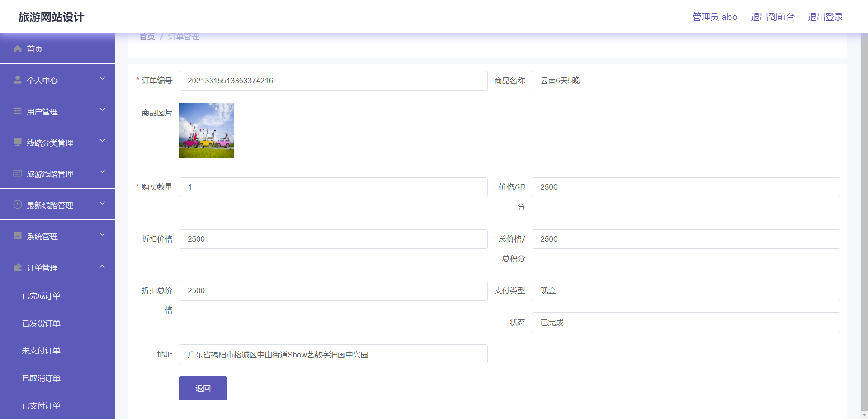Click the clock icon beside 最新线路管理
The image size is (868, 419).
[x=18, y=205]
